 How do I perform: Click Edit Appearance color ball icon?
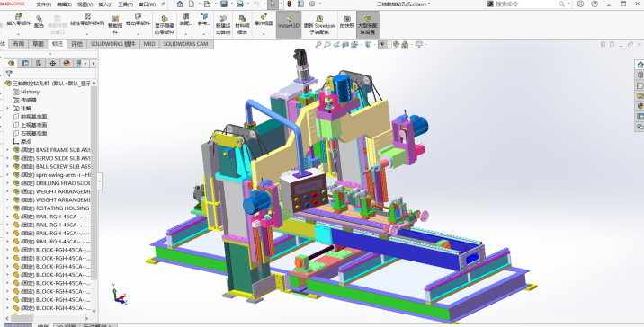tap(396, 44)
